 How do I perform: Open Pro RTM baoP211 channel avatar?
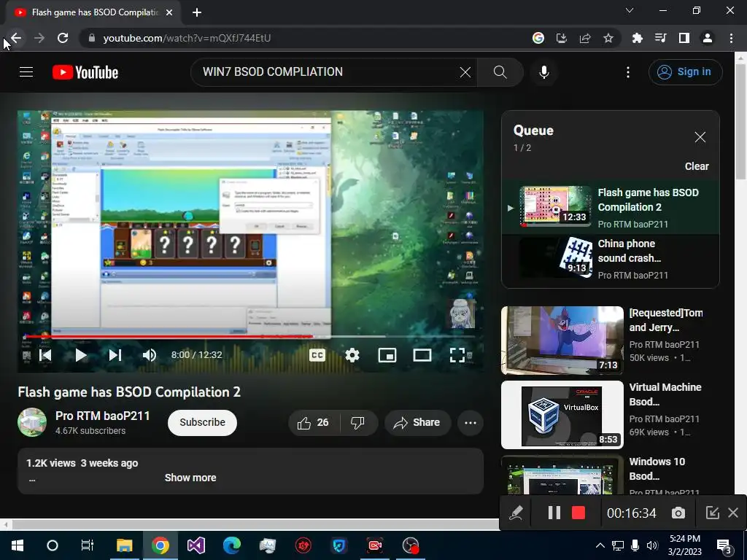pyautogui.click(x=32, y=422)
